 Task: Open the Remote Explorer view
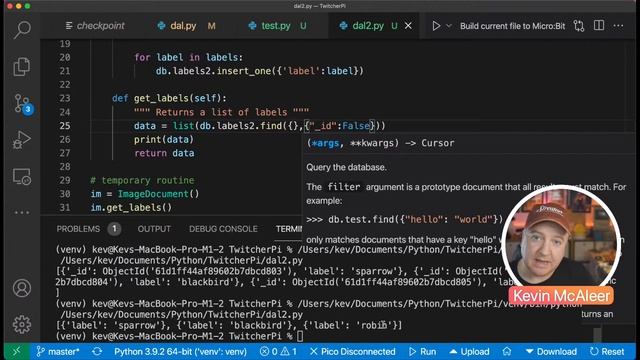click(x=22, y=177)
